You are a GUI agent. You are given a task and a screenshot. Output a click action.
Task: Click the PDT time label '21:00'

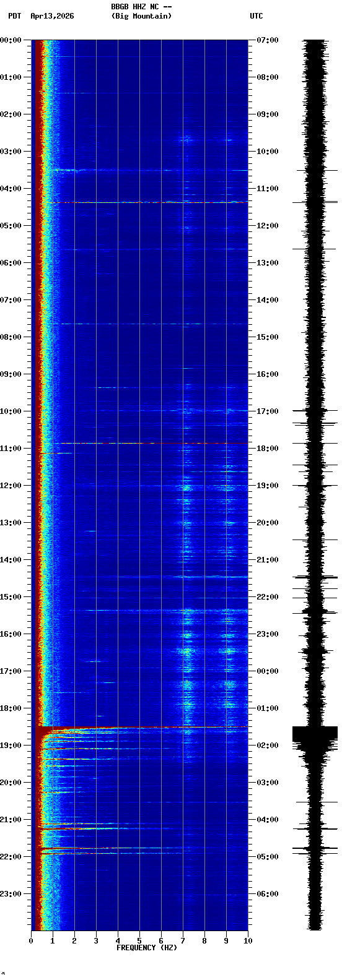point(11,820)
